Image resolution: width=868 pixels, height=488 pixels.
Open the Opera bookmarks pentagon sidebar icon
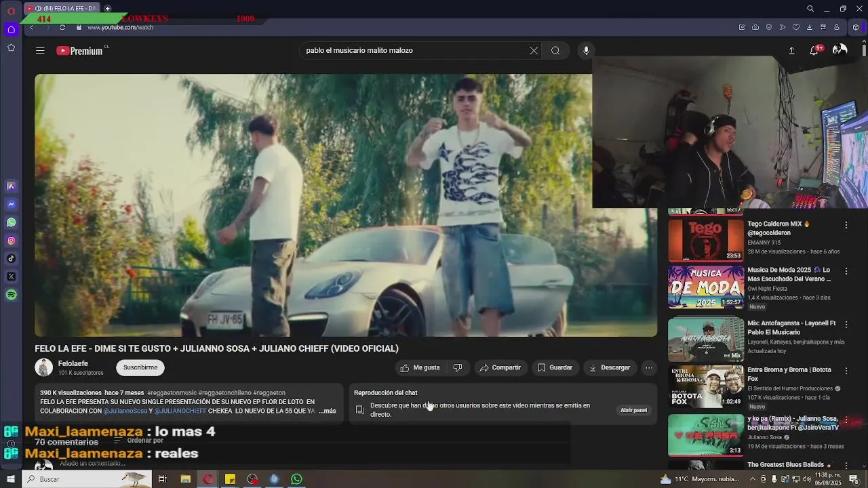pyautogui.click(x=11, y=47)
